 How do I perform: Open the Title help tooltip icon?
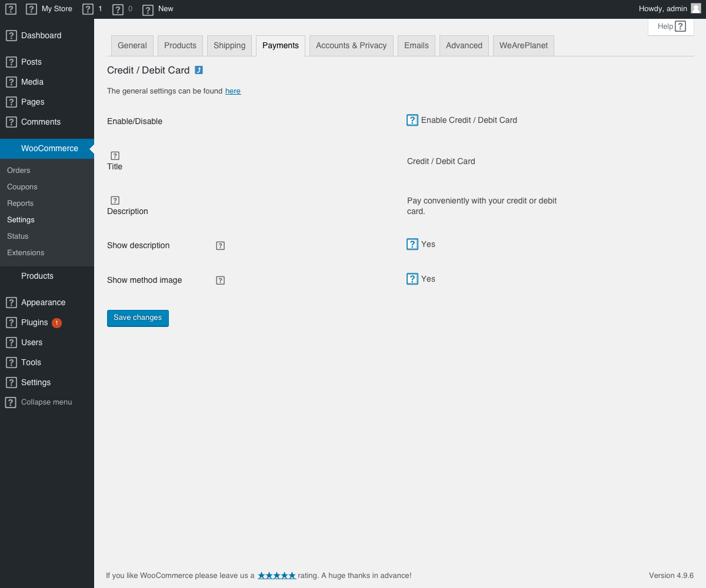(x=114, y=155)
